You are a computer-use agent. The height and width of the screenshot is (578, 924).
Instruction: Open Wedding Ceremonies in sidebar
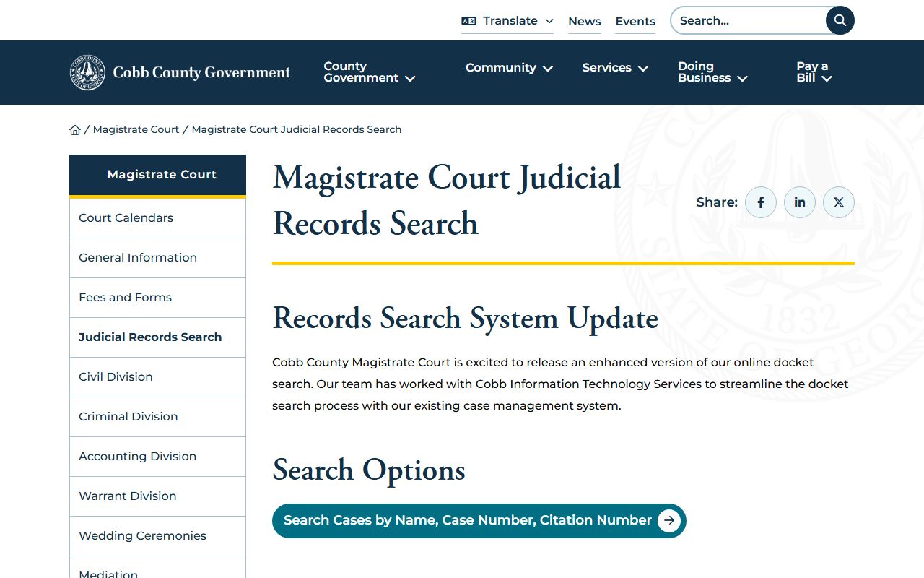157,536
